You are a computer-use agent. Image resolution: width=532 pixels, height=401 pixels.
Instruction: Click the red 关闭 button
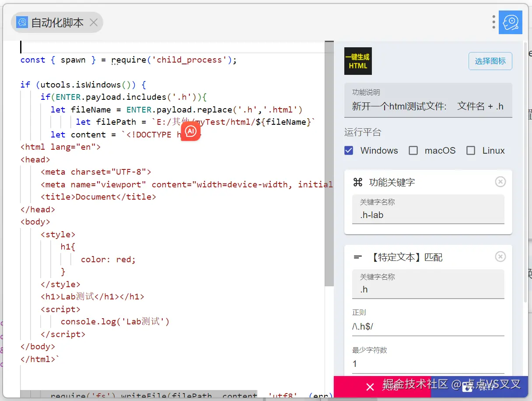pos(382,387)
